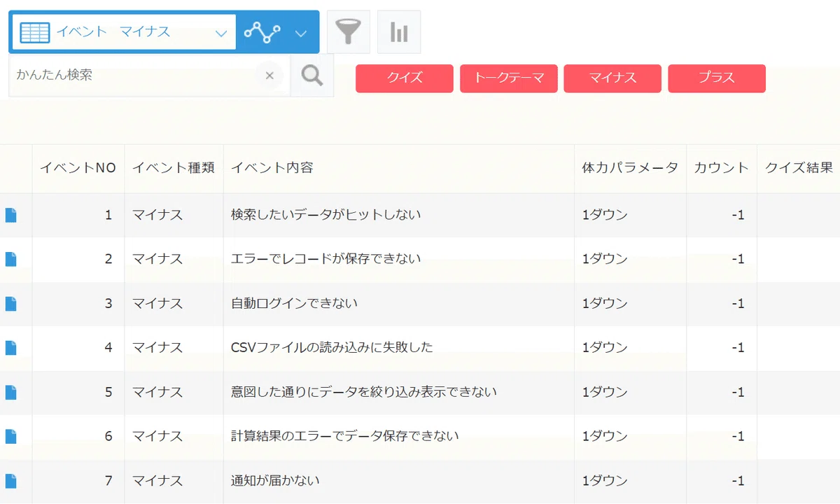Open record 1 detail document icon
This screenshot has height=504, width=840.
[x=10, y=215]
